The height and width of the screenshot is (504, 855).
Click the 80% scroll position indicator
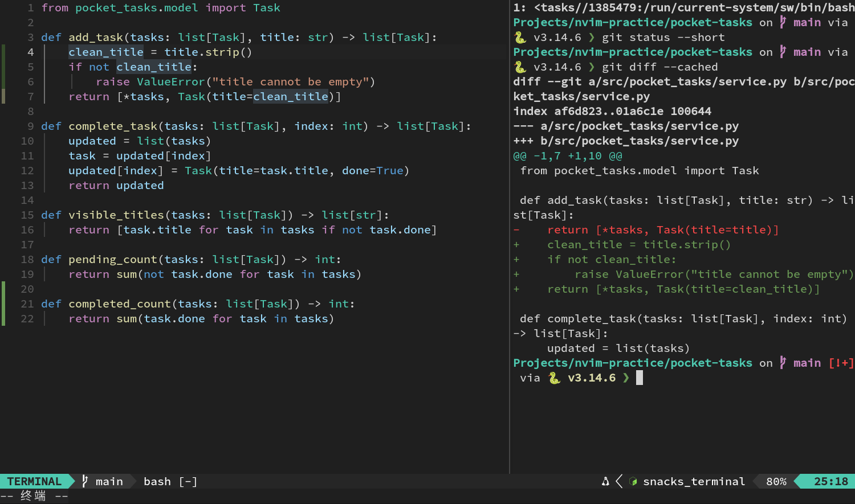click(x=776, y=482)
